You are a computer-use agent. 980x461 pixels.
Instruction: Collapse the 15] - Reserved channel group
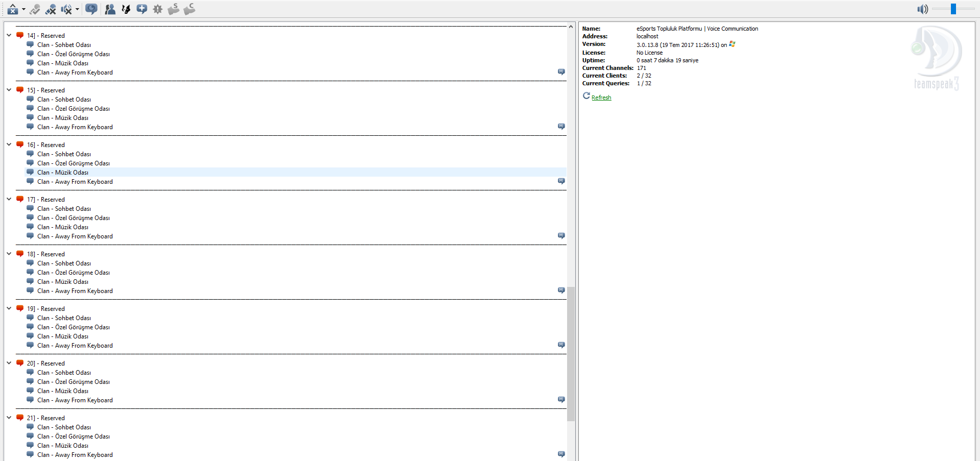pos(9,90)
